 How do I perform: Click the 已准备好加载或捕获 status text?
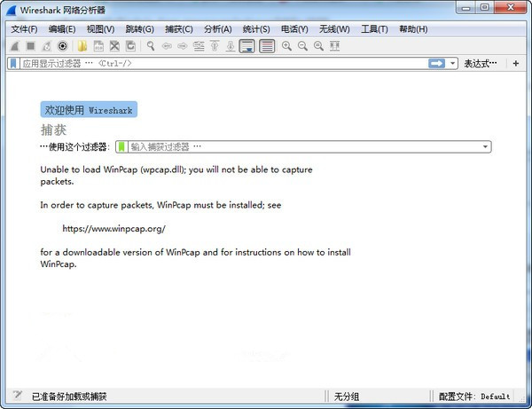point(69,397)
